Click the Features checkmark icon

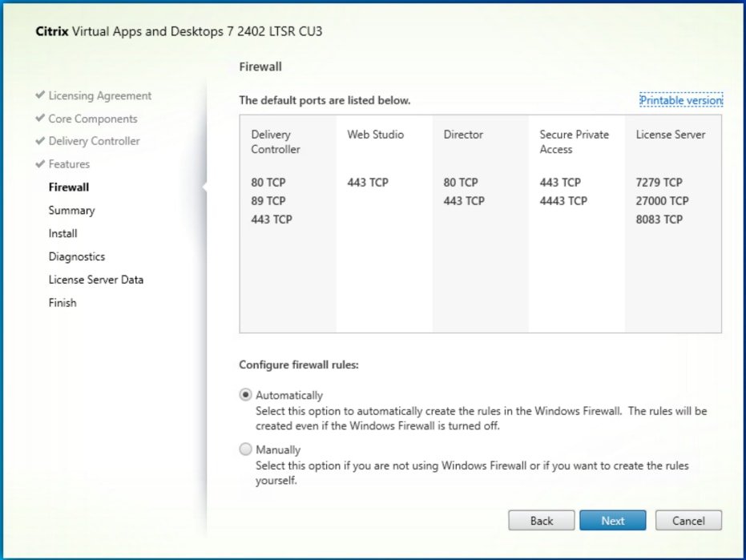coord(40,163)
